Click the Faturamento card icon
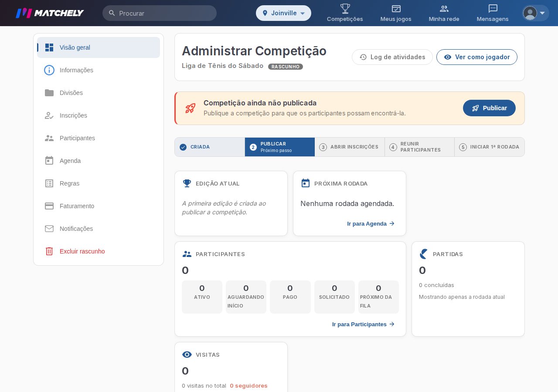Screen dimensions: 558x392 click(49, 206)
